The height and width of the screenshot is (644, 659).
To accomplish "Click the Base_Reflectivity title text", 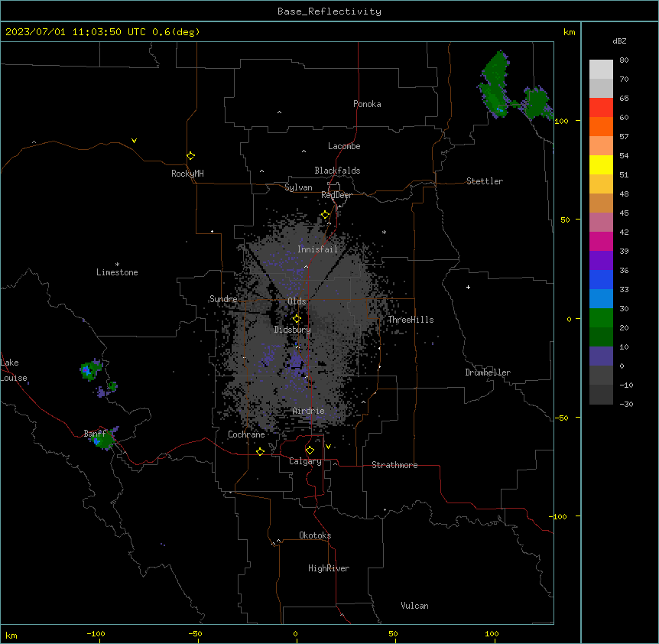I will coord(329,11).
